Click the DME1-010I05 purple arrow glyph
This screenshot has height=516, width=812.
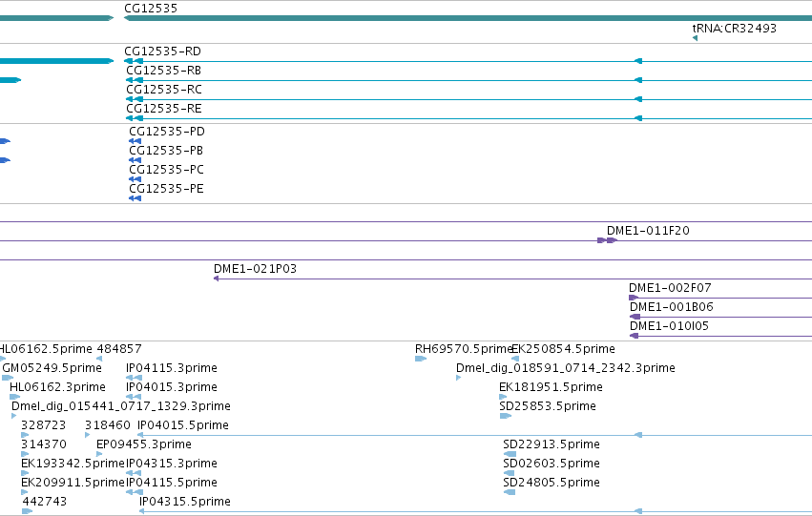click(x=634, y=336)
